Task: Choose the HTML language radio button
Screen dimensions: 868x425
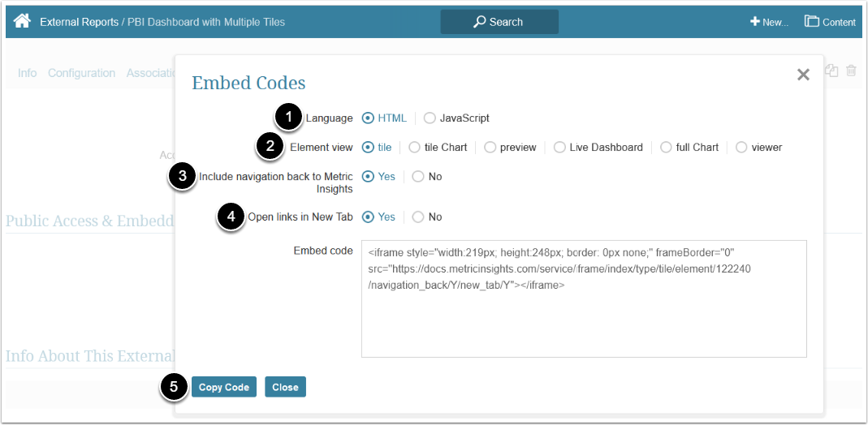Action: tap(368, 118)
